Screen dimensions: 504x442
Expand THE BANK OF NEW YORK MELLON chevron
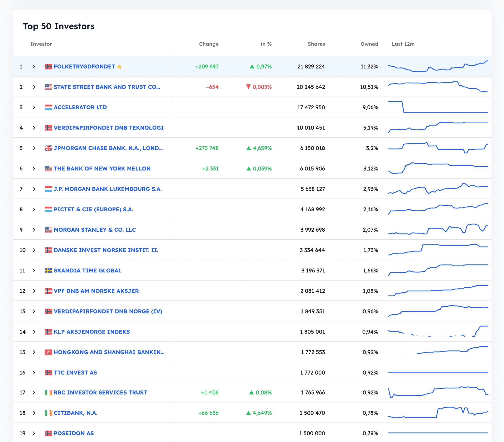(34, 168)
